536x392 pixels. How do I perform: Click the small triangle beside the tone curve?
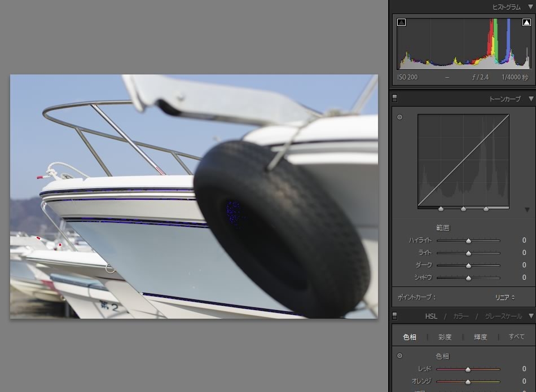coord(527,210)
